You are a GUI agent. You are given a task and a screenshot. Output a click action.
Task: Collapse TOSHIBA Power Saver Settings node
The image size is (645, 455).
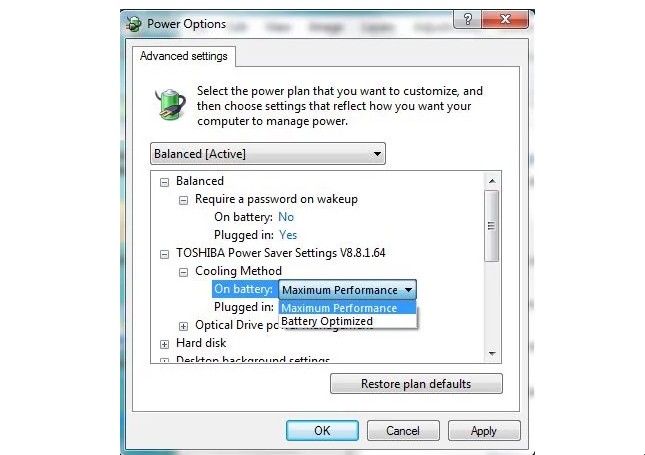(x=164, y=254)
